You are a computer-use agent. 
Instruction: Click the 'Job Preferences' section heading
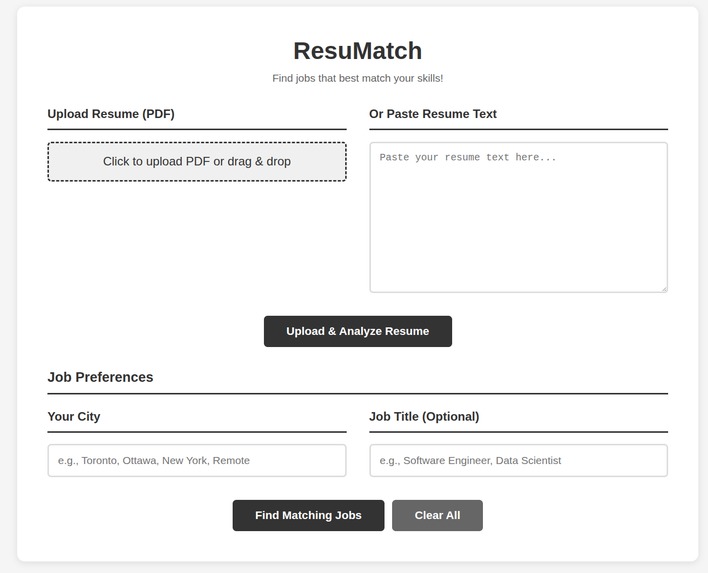click(x=100, y=377)
